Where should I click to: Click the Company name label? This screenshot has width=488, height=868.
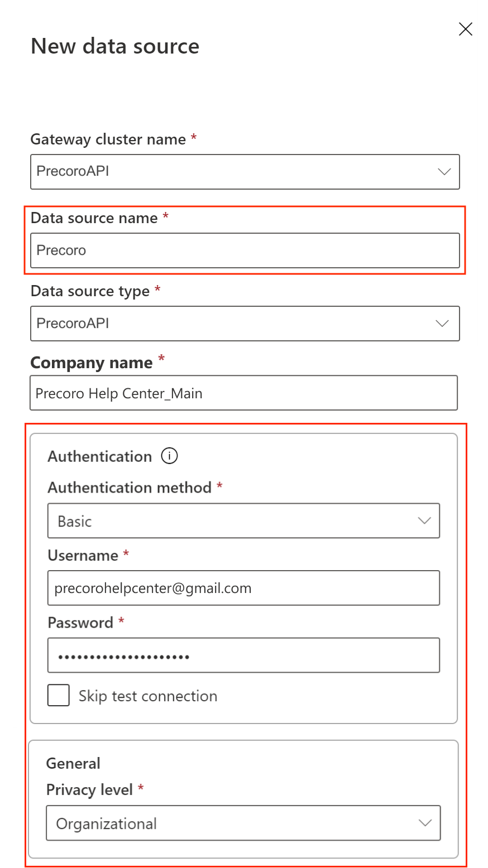coord(91,363)
